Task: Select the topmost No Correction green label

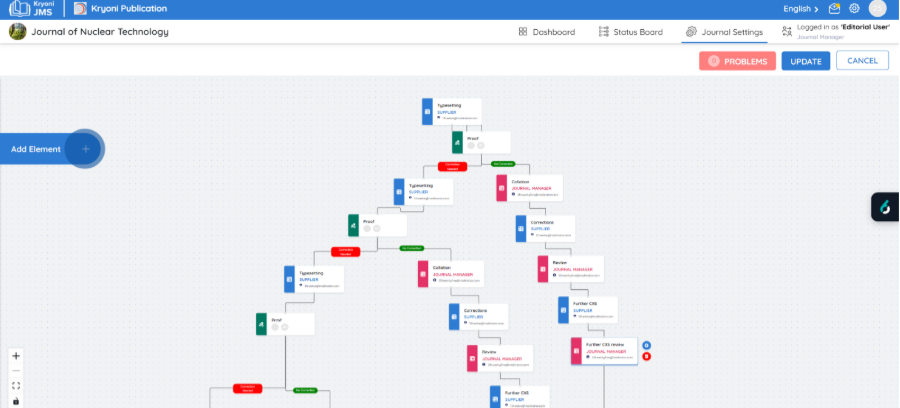Action: 502,164
